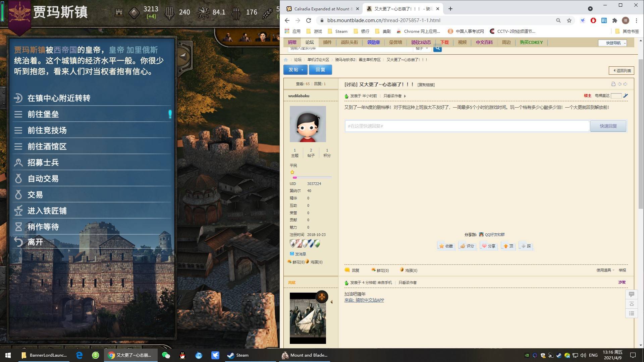Open the third character portrait in the game bar

click(x=262, y=36)
